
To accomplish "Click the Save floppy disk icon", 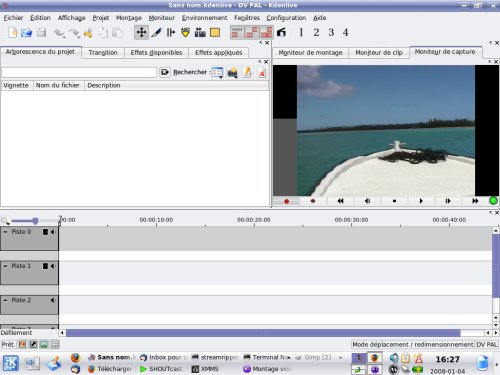I will coord(41,33).
